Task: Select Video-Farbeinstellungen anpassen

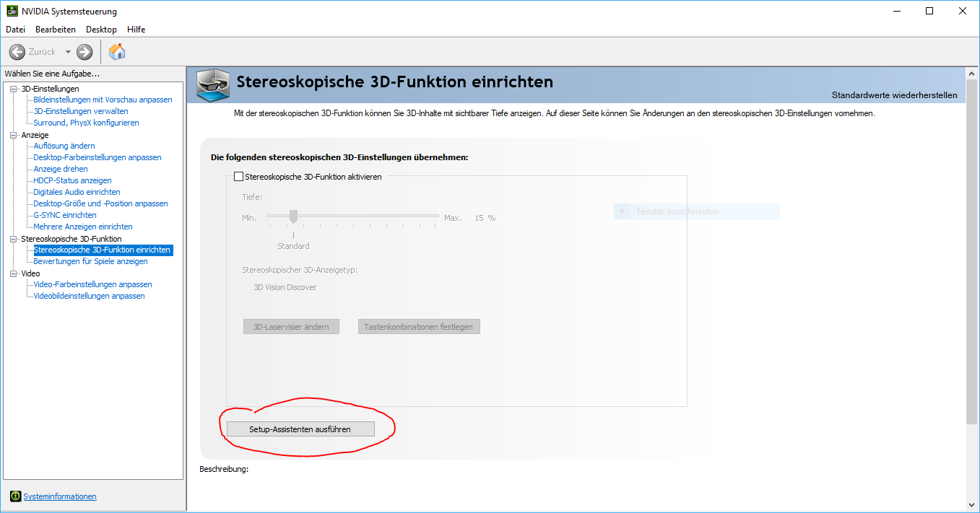Action: pyautogui.click(x=93, y=284)
